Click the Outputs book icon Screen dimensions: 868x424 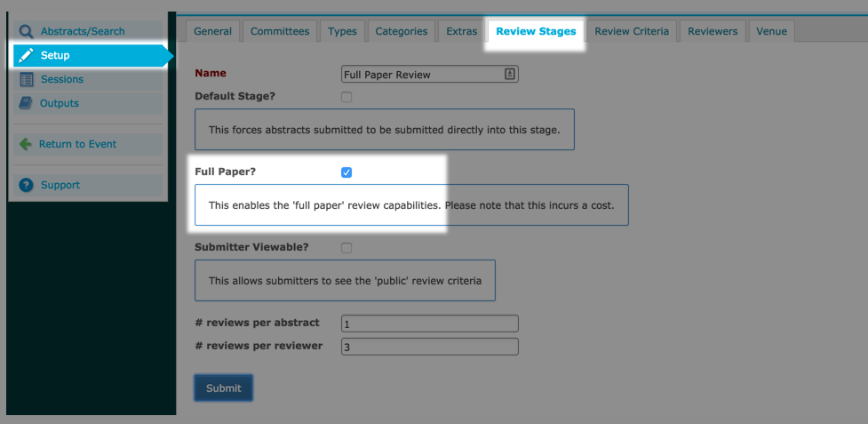[26, 103]
